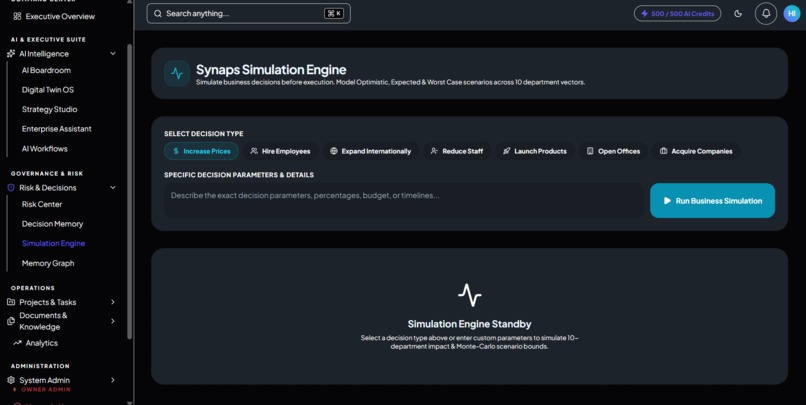The width and height of the screenshot is (806, 405).
Task: Open Risk Center
Action: tap(42, 204)
